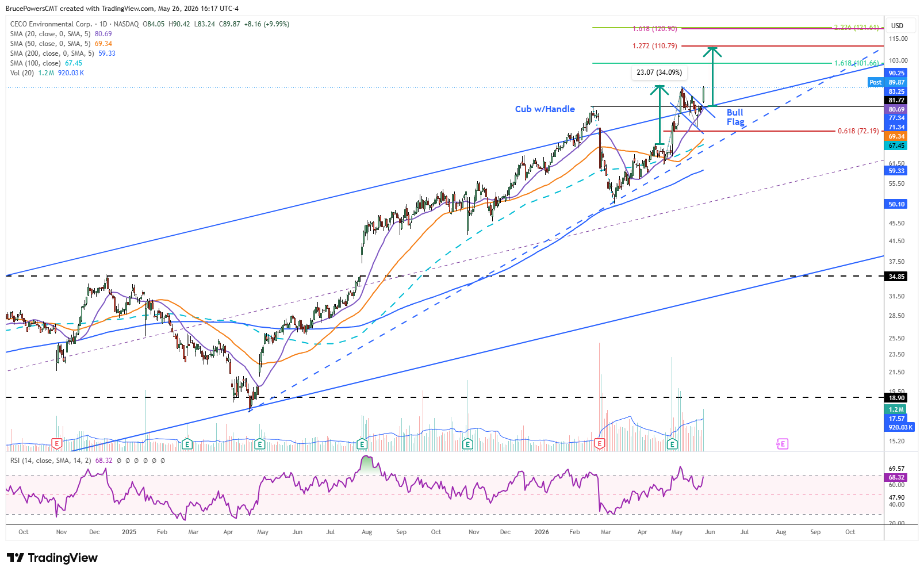Click the 67.45 teal SMA price label
This screenshot has width=924, height=575.
[896, 145]
